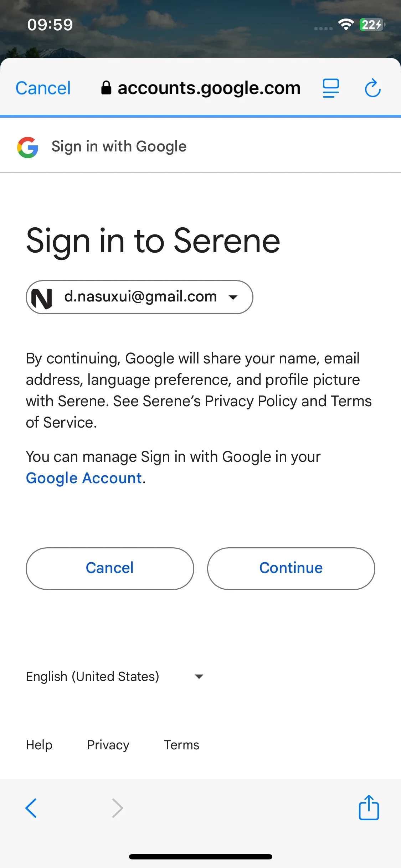Open the Privacy footer link

pos(108,745)
